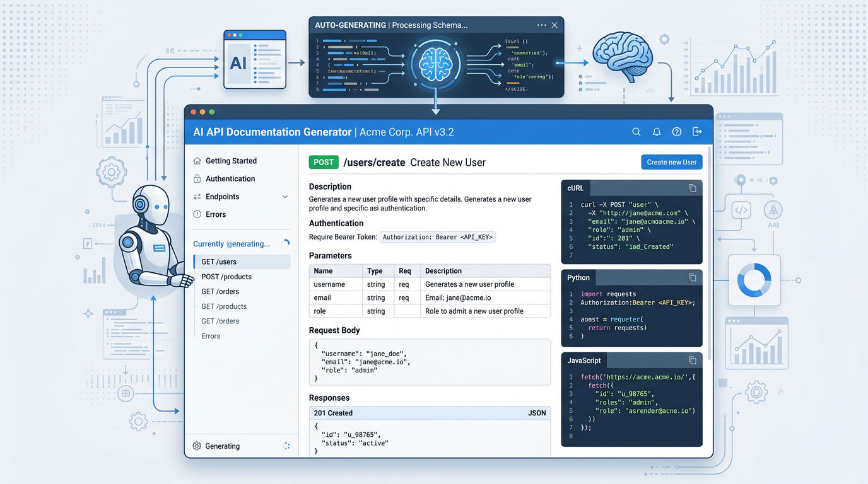The image size is (868, 484).
Task: Open the help question-mark icon
Action: tap(677, 132)
